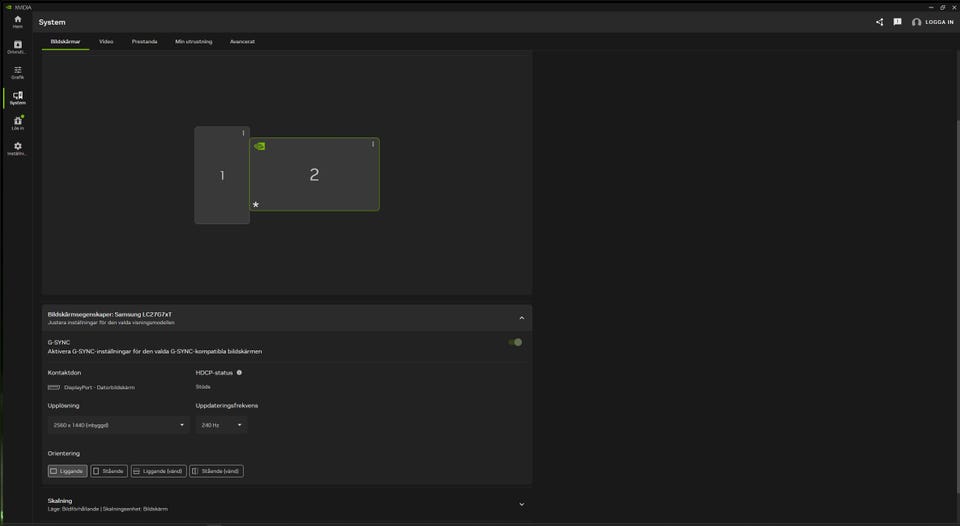
Task: Open the 240 Hz refresh rate dropdown
Action: (x=221, y=425)
